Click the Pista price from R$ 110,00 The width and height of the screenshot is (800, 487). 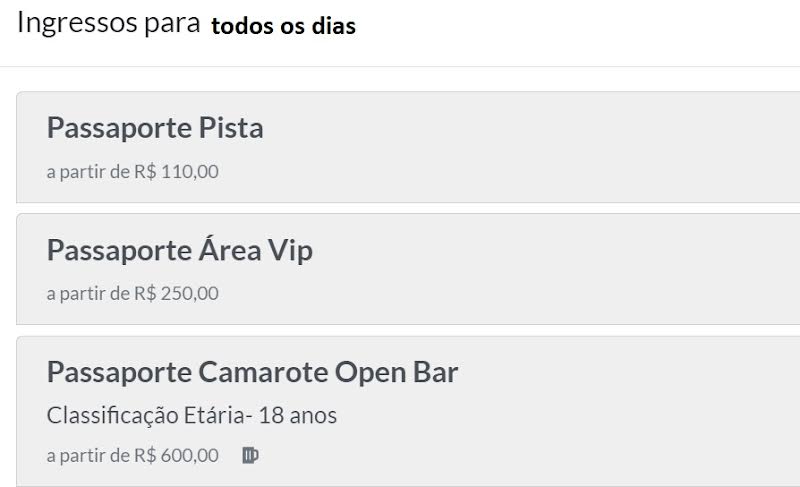(176, 171)
